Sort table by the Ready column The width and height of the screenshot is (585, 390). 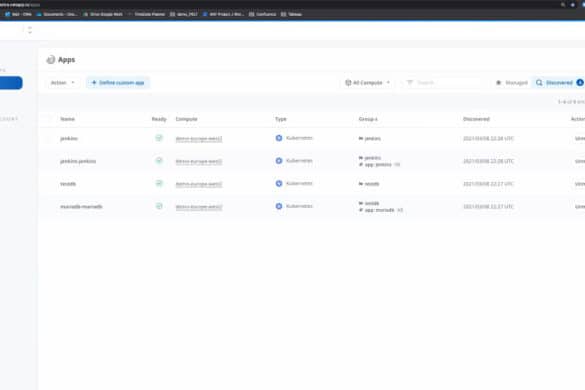pyautogui.click(x=159, y=119)
